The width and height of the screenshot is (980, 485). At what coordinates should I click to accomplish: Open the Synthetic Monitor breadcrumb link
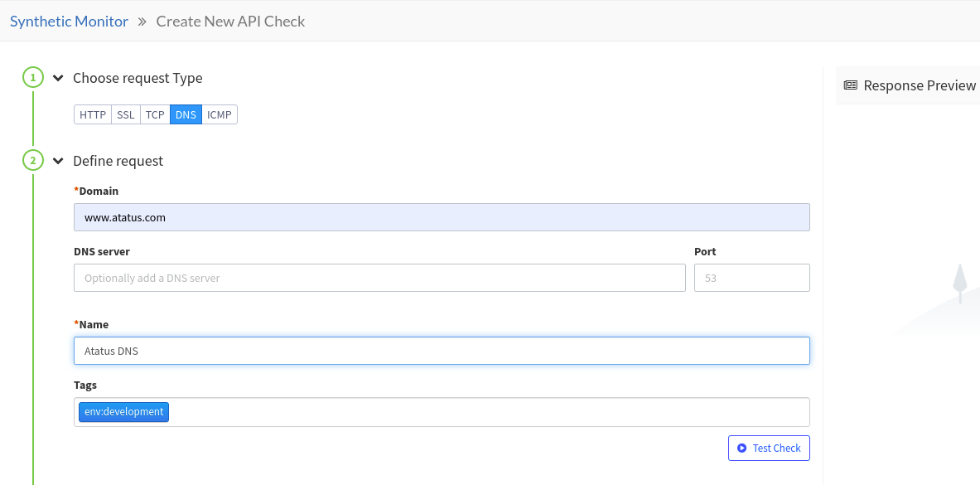point(69,22)
